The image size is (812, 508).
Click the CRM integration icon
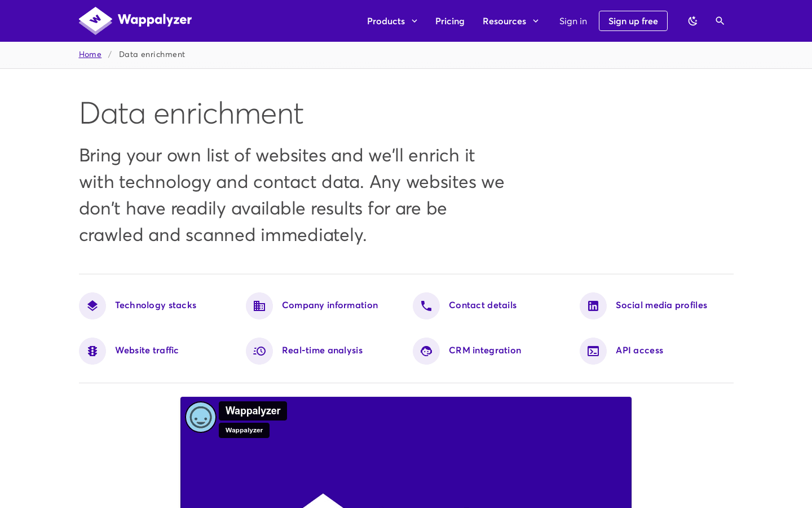[426, 351]
